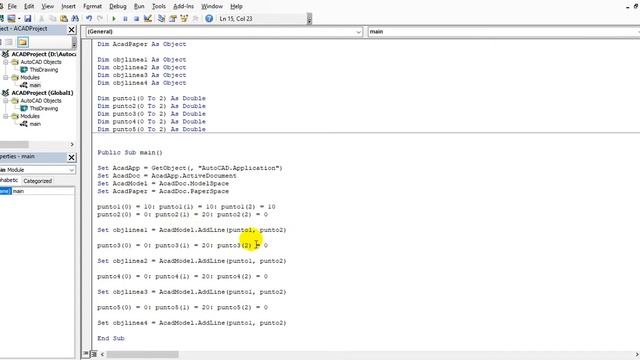The image size is (640, 360).
Task: Open the Insert menu
Action: point(68,6)
